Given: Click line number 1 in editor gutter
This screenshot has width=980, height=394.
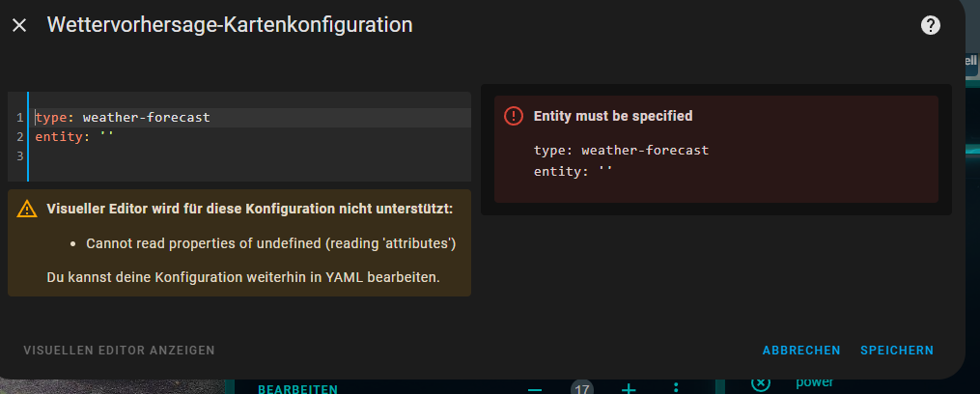Looking at the screenshot, I should (19, 118).
